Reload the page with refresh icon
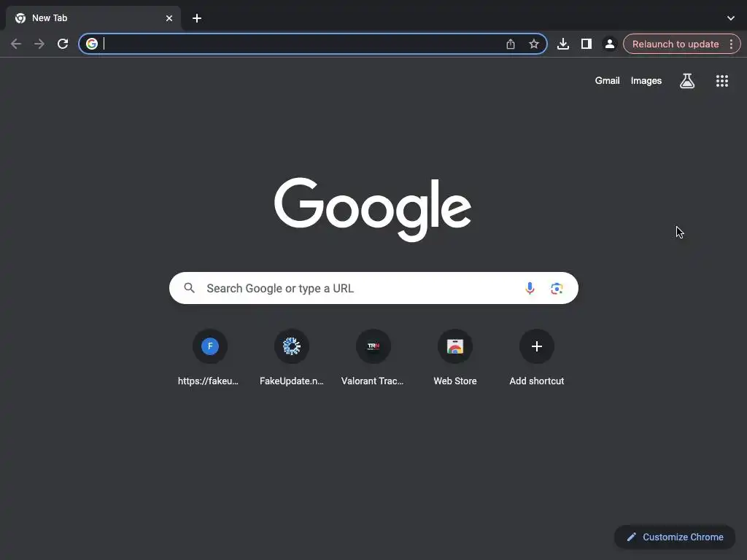Viewport: 747px width, 560px height. pyautogui.click(x=63, y=44)
